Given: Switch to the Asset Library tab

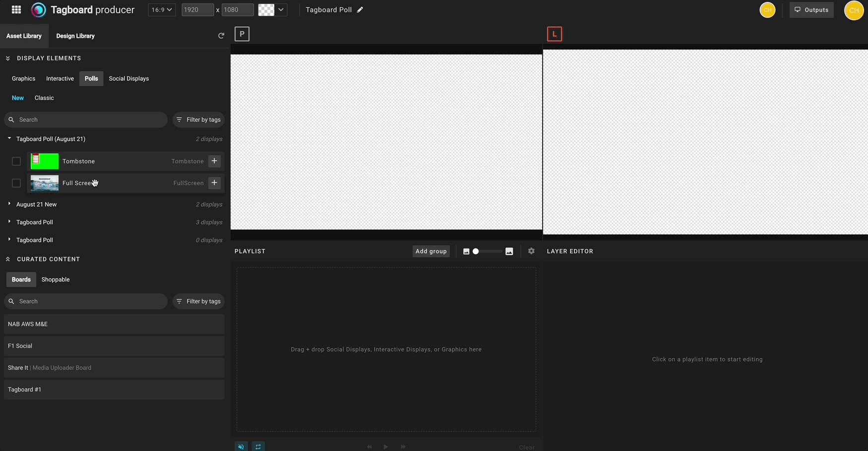Looking at the screenshot, I should [24, 36].
